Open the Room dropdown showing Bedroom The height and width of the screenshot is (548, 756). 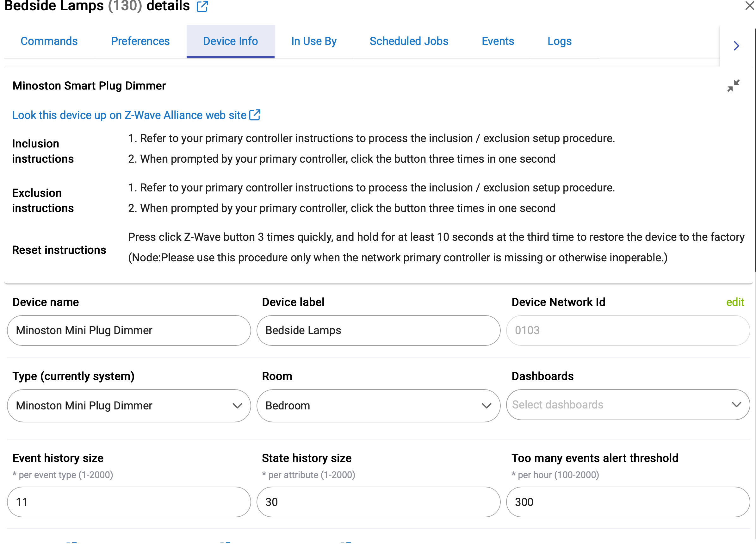tap(378, 406)
